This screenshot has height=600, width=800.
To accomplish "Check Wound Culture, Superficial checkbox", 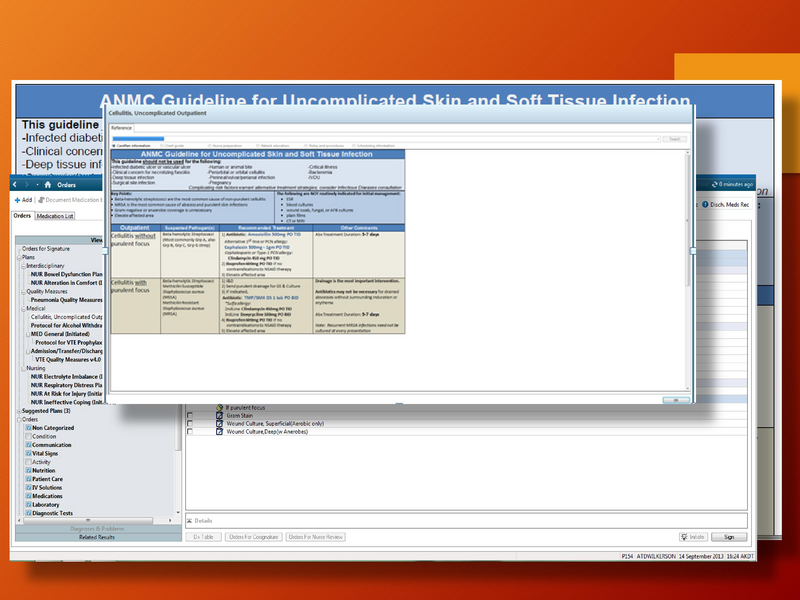I will click(190, 423).
